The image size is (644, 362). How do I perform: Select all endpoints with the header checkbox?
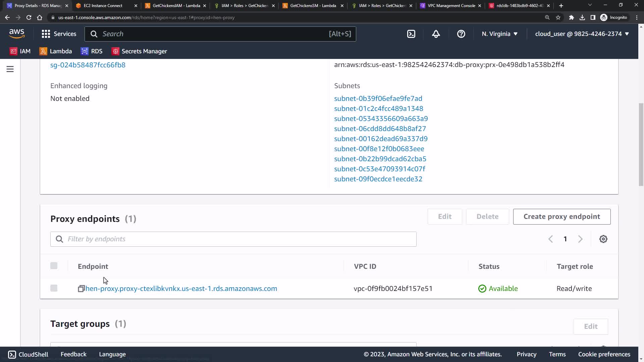coord(54,266)
